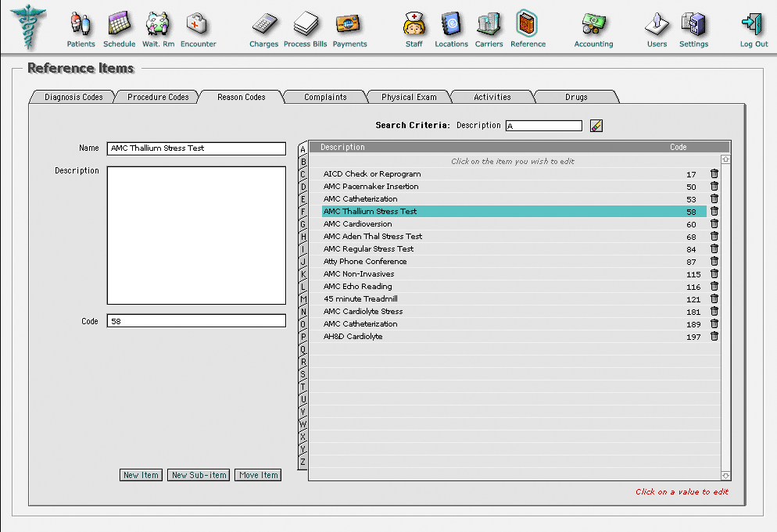The image size is (777, 532).
Task: Click the New Sub-item button
Action: click(x=199, y=475)
